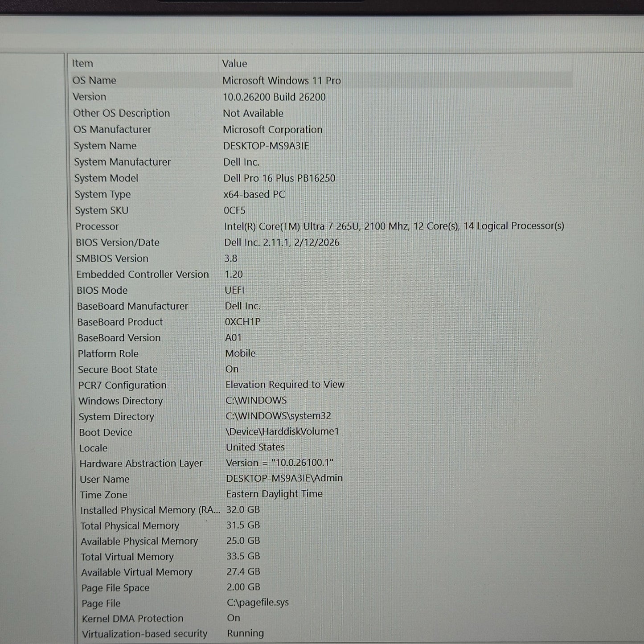The width and height of the screenshot is (644, 644).
Task: Click the value 10.0.26200 Build 26200
Action: [274, 97]
